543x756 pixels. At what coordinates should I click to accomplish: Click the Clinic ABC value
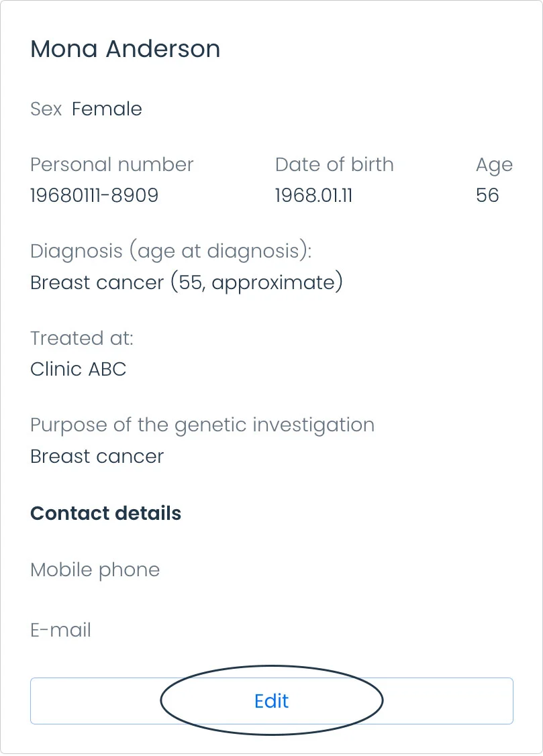[79, 370]
